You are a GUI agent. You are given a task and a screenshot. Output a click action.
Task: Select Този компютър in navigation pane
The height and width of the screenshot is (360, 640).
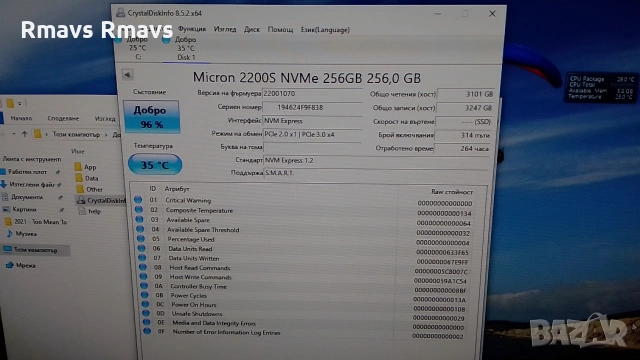click(35, 250)
